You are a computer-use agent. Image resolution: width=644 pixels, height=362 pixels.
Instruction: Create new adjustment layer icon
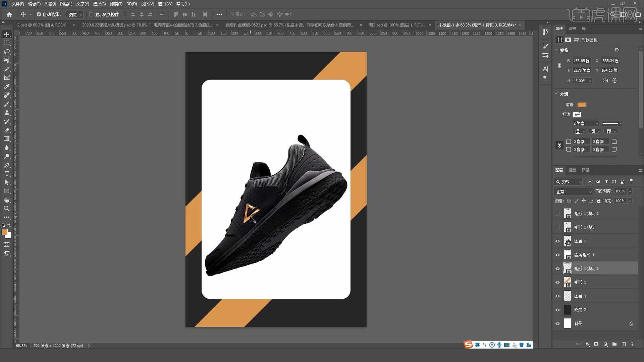(605, 344)
